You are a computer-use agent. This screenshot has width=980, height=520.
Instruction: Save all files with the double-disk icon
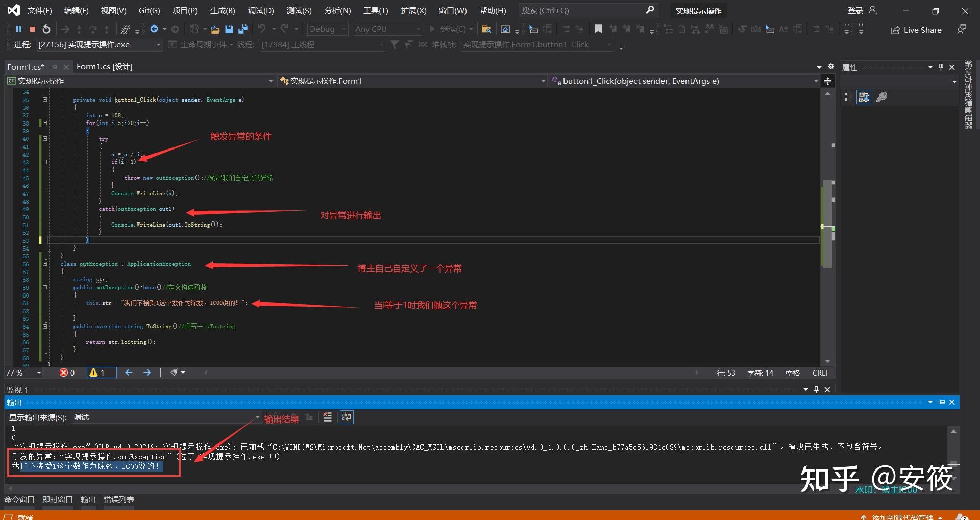coord(243,29)
